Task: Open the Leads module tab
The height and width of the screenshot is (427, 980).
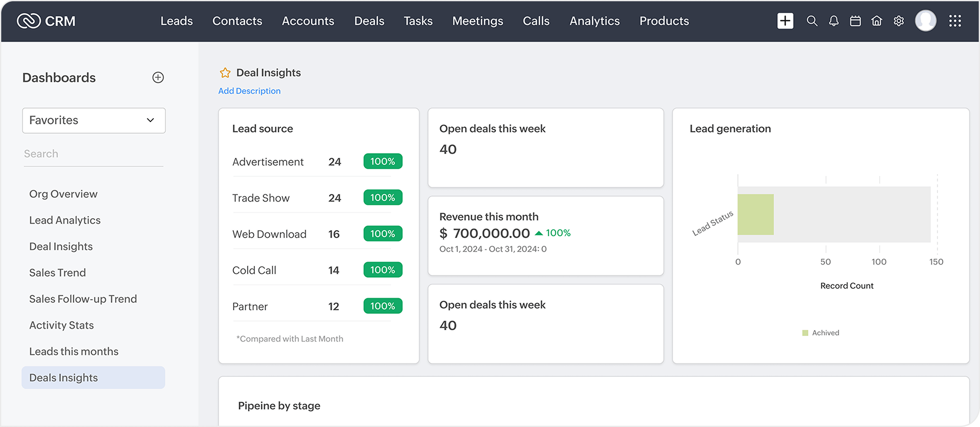Action: tap(177, 21)
